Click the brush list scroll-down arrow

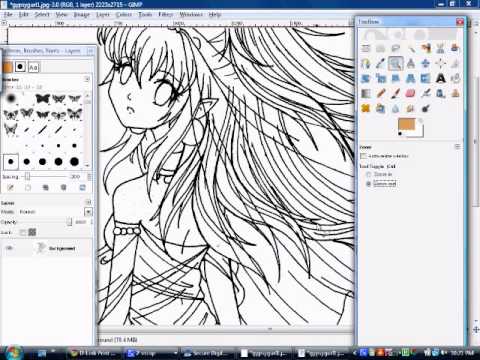87,165
